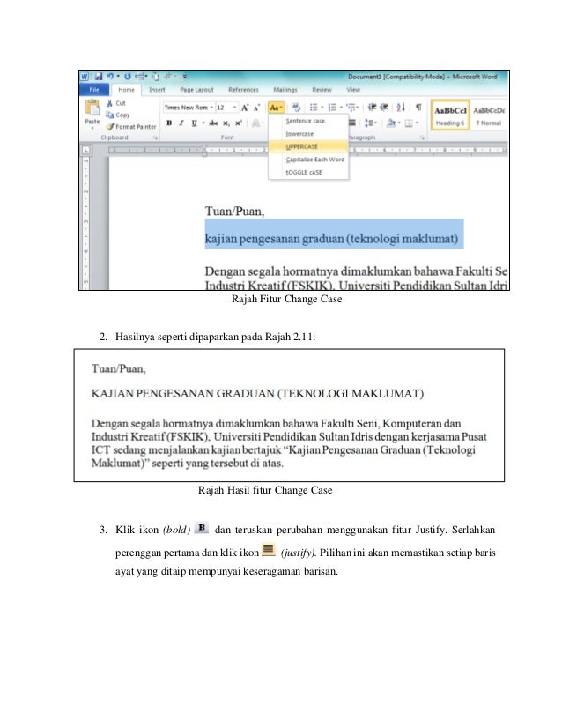Click the Copy button in Clipboard group
Viewport: 562px width, 728px height.
[x=118, y=115]
